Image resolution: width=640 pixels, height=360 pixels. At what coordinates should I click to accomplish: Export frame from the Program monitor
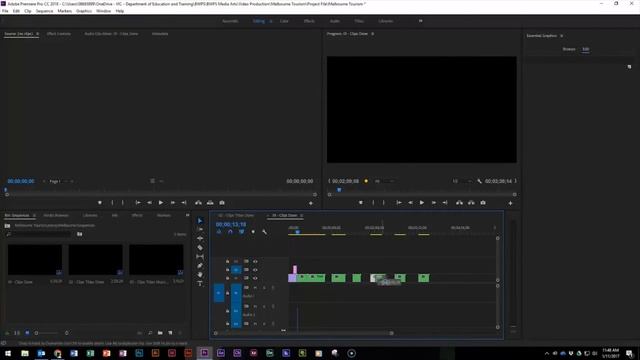click(483, 202)
